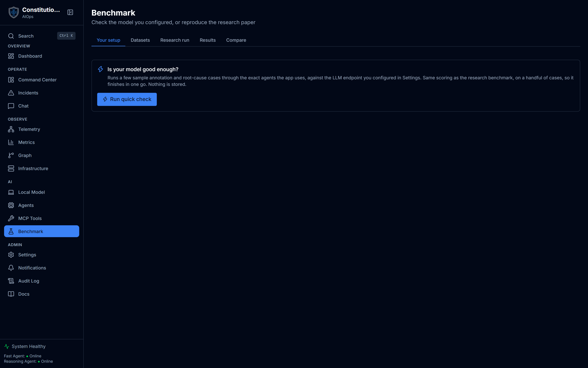Click the Metrics bar chart icon
This screenshot has width=588, height=368.
(11, 142)
